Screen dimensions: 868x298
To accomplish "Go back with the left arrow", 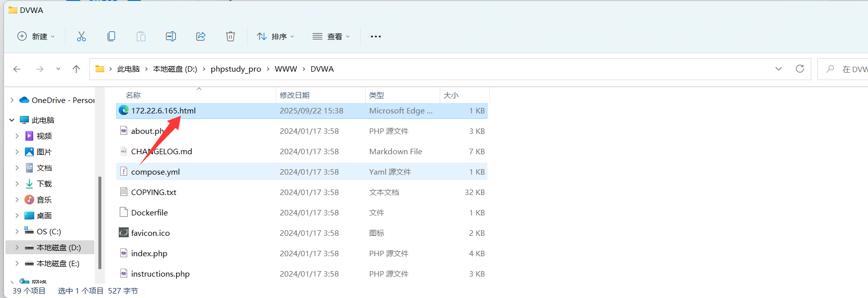I will point(17,69).
